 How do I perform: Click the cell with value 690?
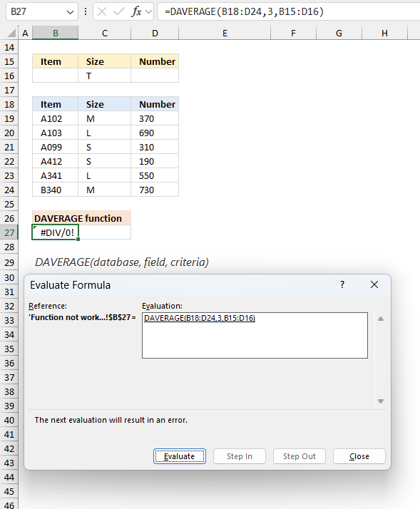tap(155, 133)
